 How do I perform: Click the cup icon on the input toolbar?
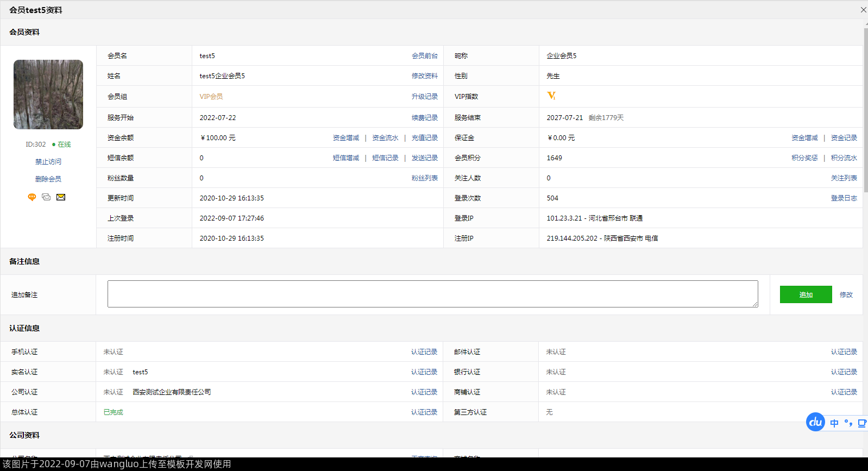coord(861,423)
